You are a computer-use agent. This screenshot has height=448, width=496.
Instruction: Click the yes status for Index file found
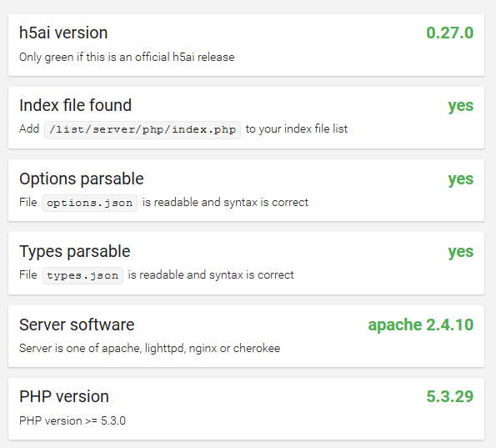pyautogui.click(x=460, y=106)
